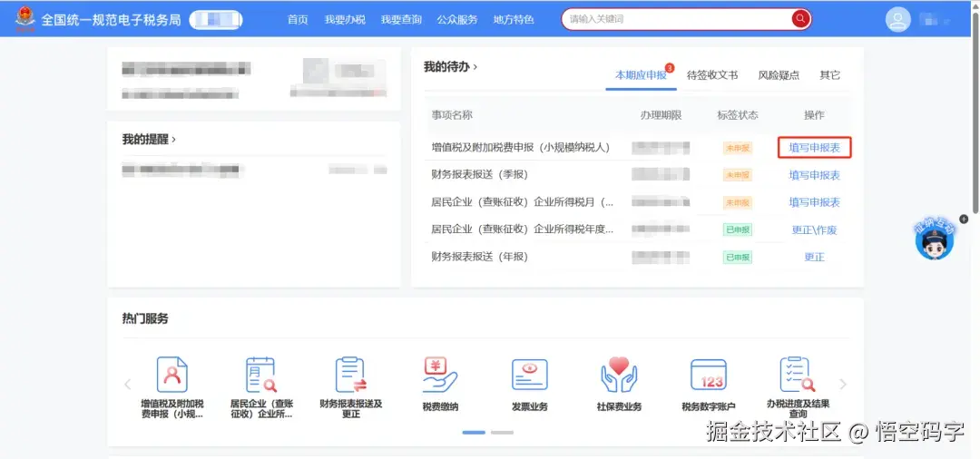Viewport: 980px width, 459px height.
Task: Open 我要查询 menu
Action: coord(401,19)
